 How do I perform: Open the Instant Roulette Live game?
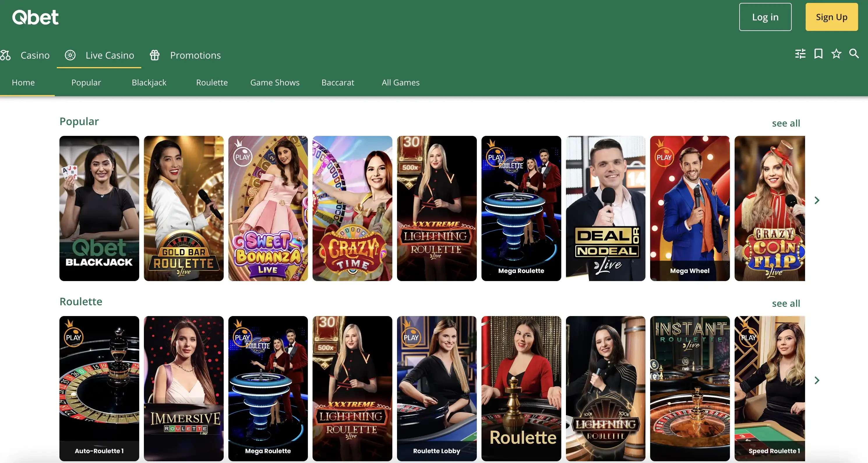coord(690,388)
